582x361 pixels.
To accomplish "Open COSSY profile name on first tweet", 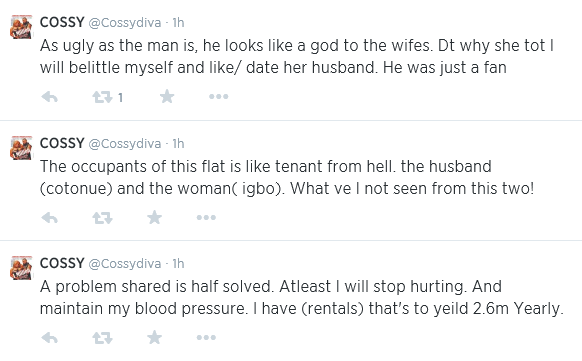I will [62, 22].
